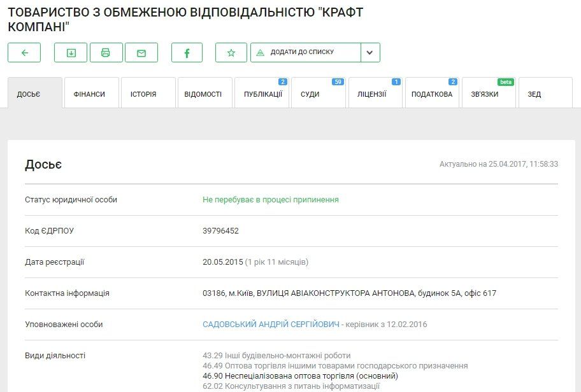Open the СУДИ tab showing 59 items

(312, 93)
